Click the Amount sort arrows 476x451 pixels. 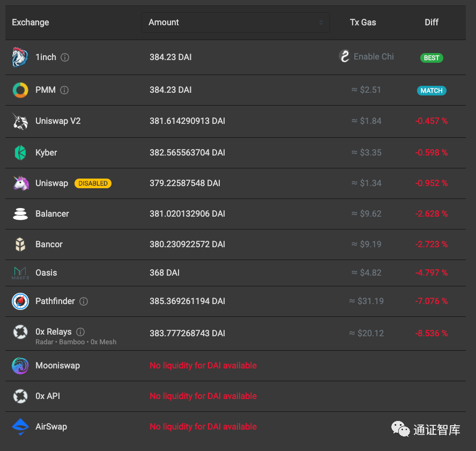pos(321,23)
